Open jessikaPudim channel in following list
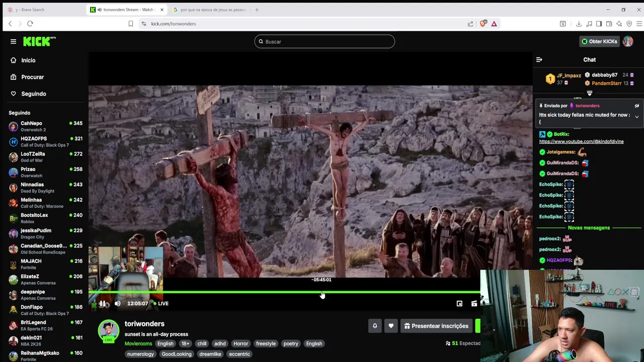This screenshot has width=644, height=362. (x=45, y=234)
